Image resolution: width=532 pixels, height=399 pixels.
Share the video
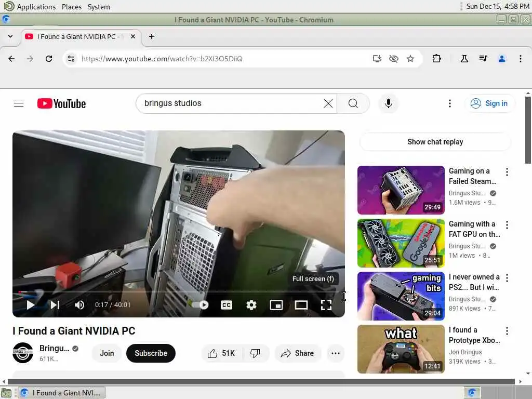coord(297,353)
